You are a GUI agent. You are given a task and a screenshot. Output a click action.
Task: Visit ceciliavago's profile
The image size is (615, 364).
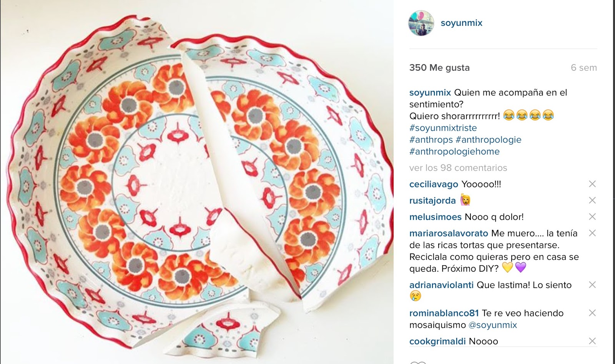tap(434, 184)
